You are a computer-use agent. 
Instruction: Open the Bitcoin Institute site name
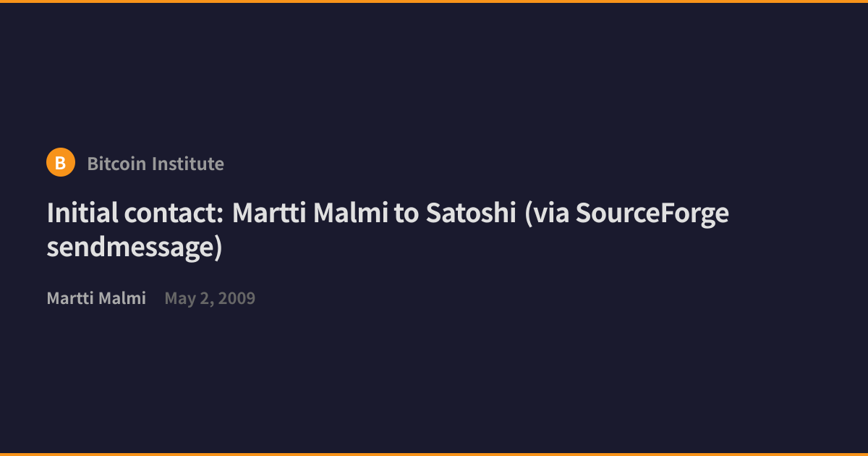pyautogui.click(x=156, y=164)
